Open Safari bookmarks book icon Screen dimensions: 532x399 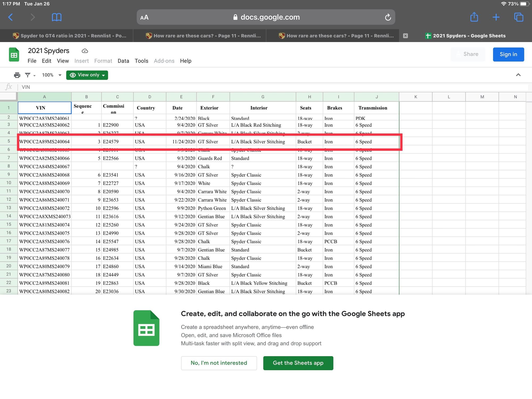tap(56, 17)
